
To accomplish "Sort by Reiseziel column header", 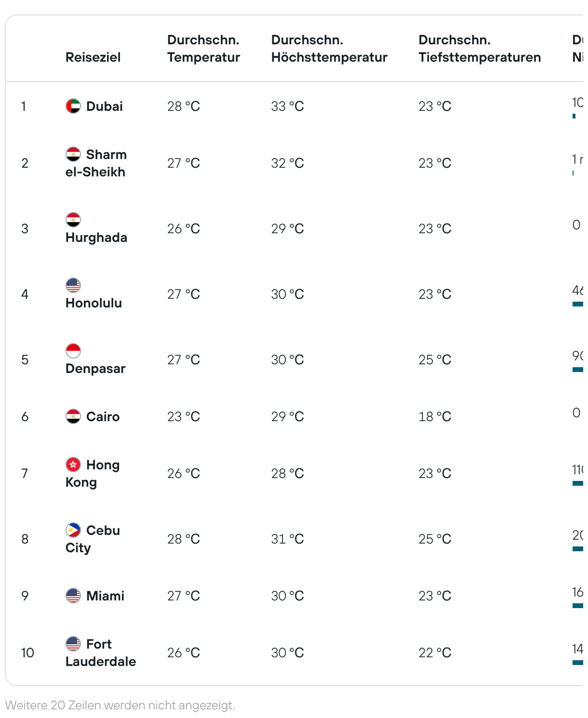I will coord(93,57).
